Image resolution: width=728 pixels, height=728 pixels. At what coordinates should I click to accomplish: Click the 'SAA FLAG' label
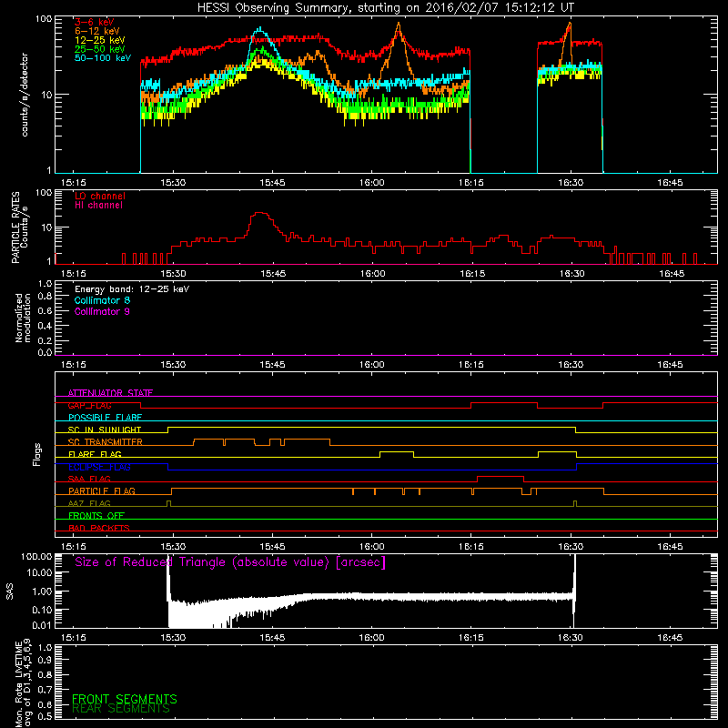point(89,479)
